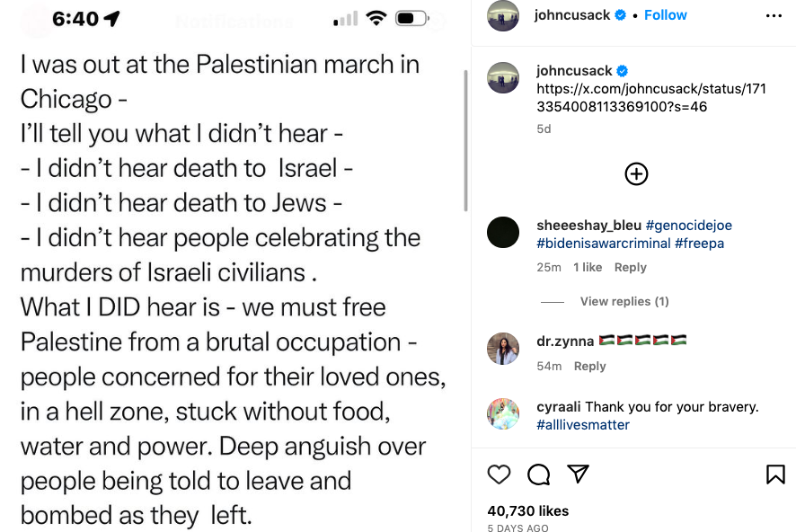The image size is (796, 532).
Task: Expand View replies (1)
Action: pyautogui.click(x=624, y=301)
